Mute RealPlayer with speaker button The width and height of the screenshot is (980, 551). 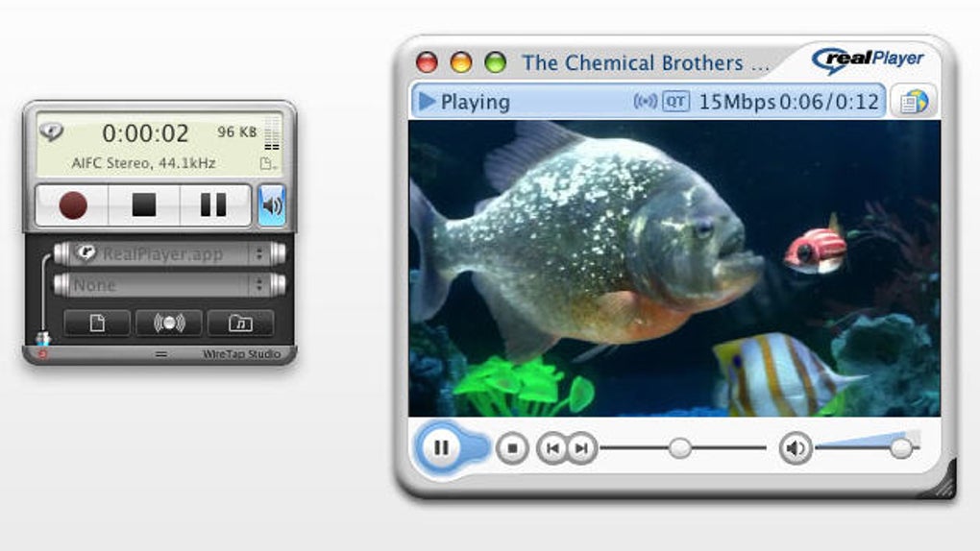pyautogui.click(x=795, y=448)
